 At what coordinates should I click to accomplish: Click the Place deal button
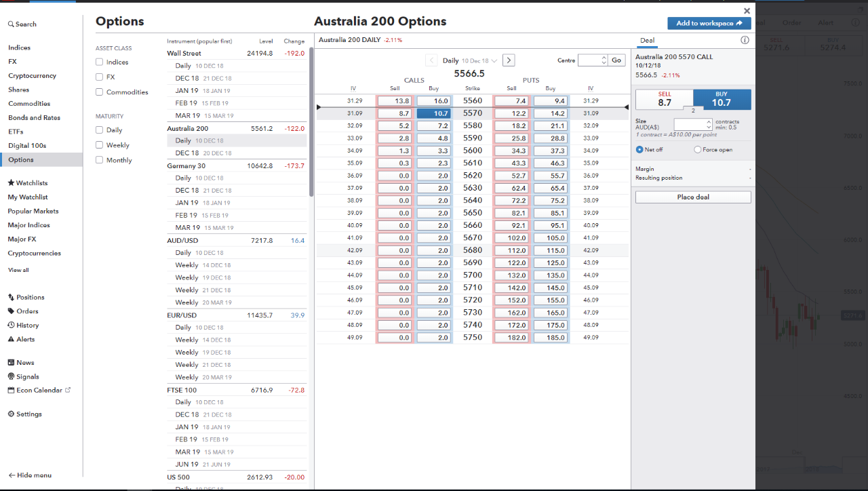693,197
